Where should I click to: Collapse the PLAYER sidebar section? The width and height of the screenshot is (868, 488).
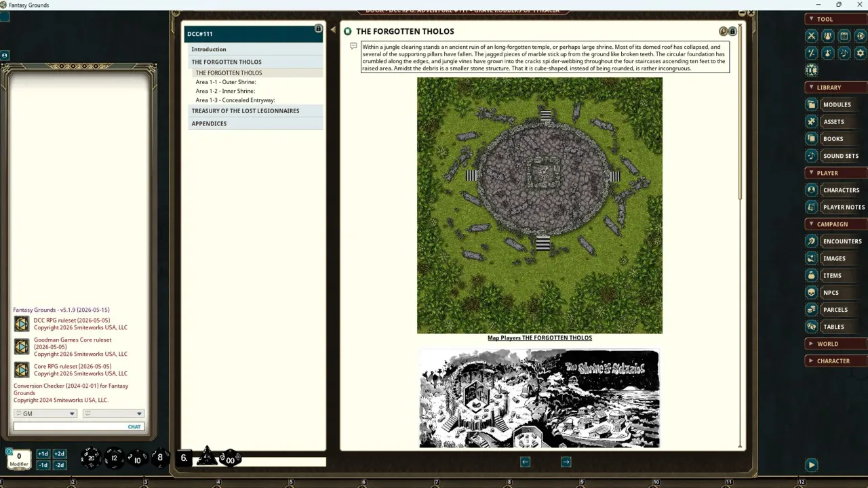[835, 173]
